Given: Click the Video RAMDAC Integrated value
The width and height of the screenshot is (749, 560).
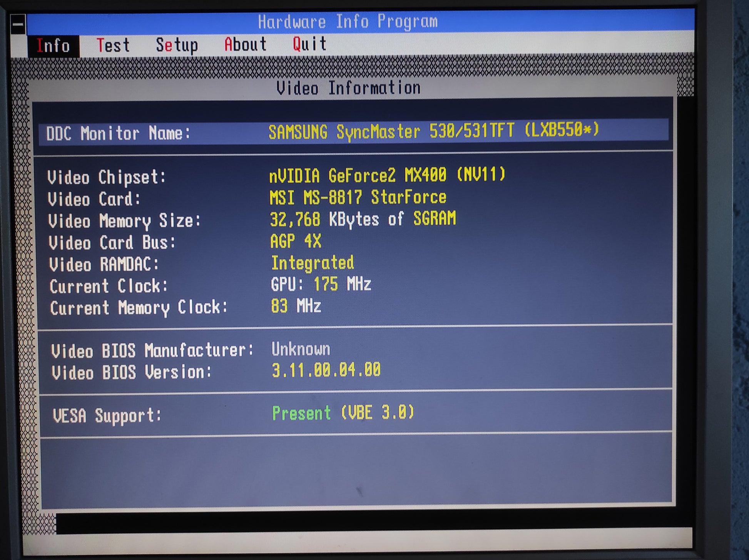Looking at the screenshot, I should click(313, 263).
